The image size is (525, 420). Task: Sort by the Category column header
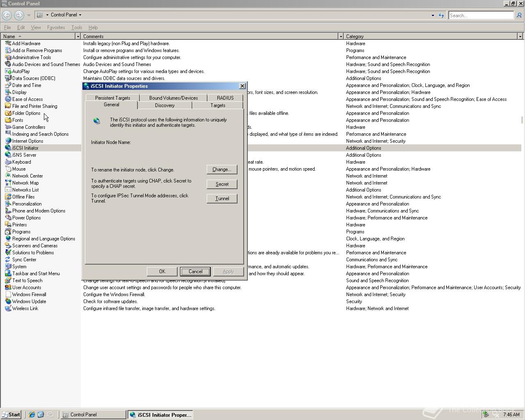click(430, 37)
